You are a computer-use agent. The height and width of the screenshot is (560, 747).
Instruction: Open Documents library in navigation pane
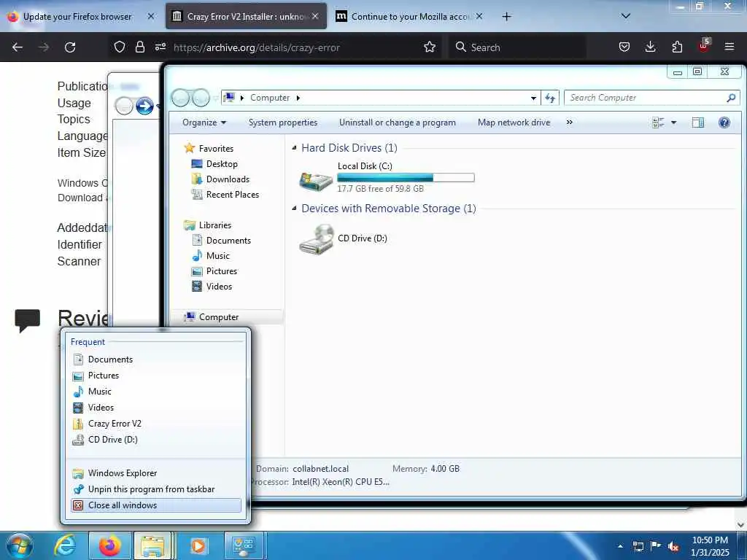(228, 241)
